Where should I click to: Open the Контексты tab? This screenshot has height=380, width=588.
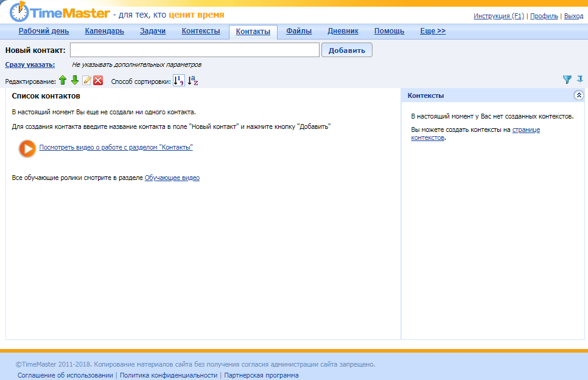point(201,31)
